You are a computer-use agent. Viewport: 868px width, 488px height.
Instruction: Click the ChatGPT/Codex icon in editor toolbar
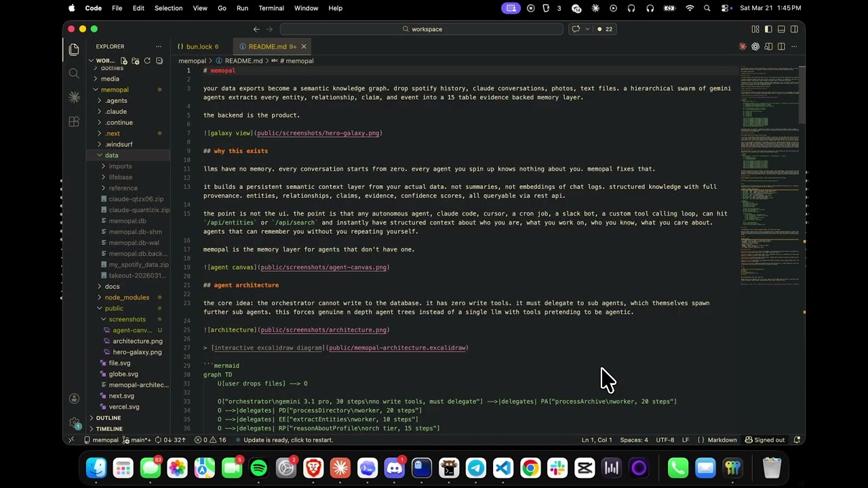tap(755, 47)
